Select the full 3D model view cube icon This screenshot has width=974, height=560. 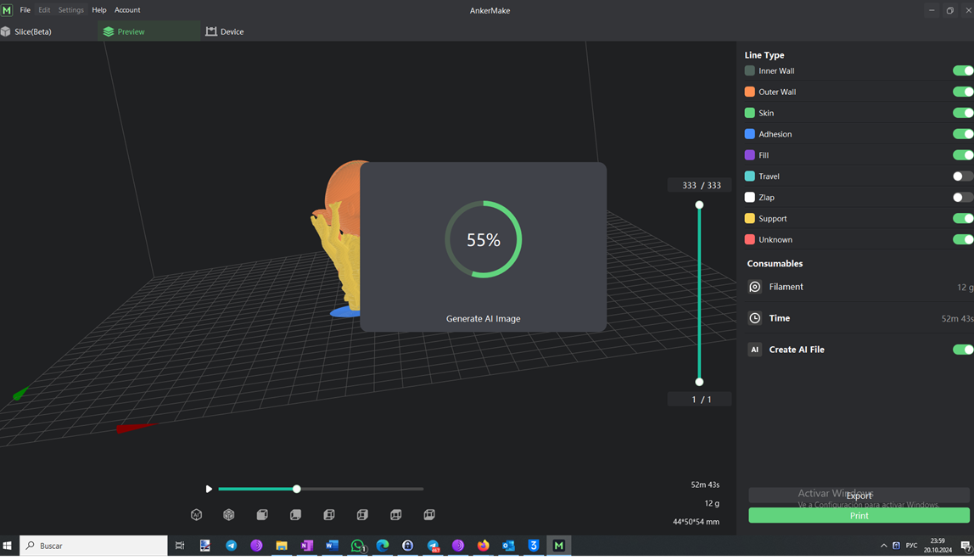227,514
